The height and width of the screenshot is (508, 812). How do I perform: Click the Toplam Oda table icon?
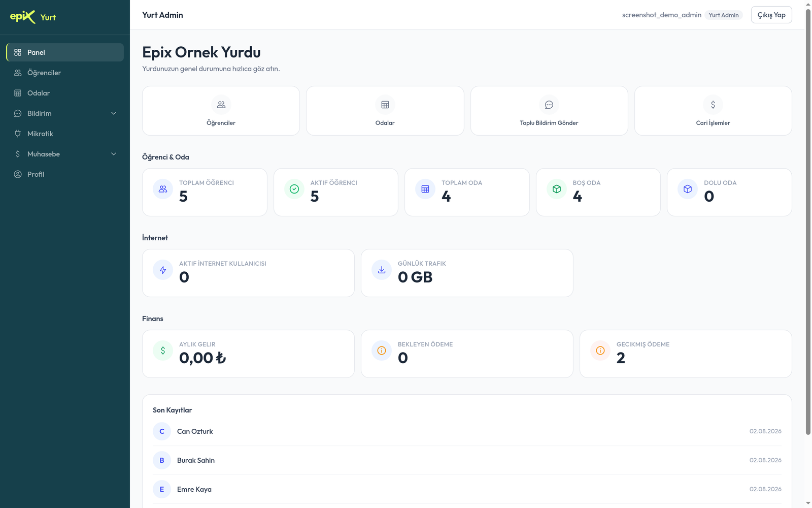click(425, 189)
